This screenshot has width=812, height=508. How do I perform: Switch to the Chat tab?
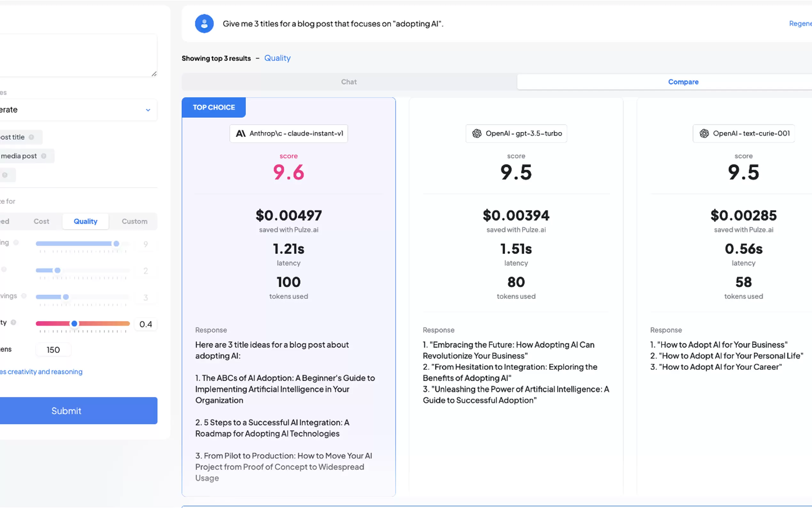click(x=349, y=82)
